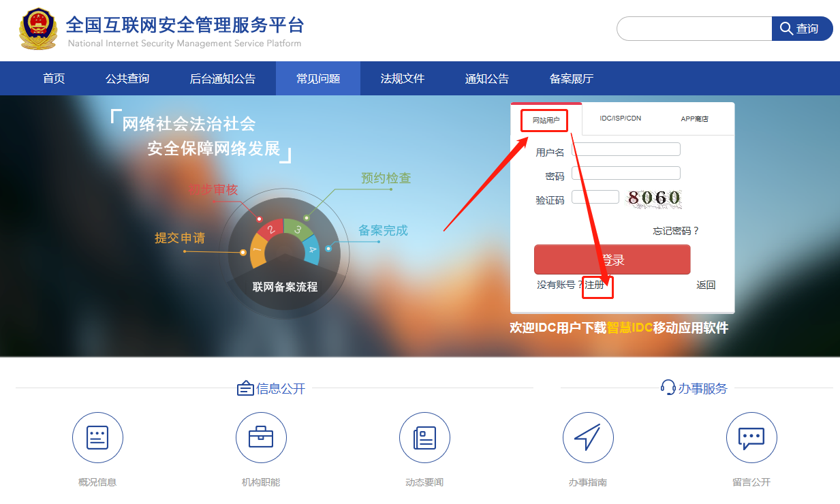
Task: Open the 忘记密码？ link
Action: [676, 231]
